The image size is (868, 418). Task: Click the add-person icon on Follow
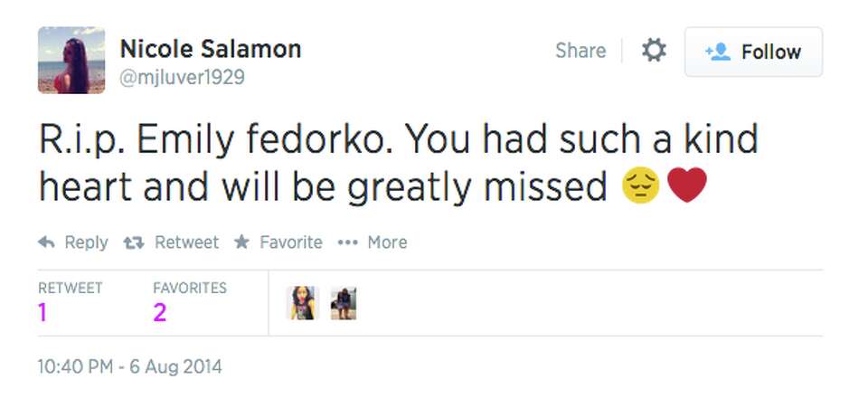717,52
